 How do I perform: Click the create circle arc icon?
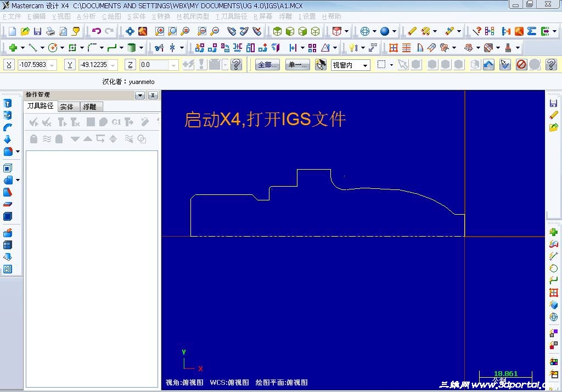tap(53, 47)
